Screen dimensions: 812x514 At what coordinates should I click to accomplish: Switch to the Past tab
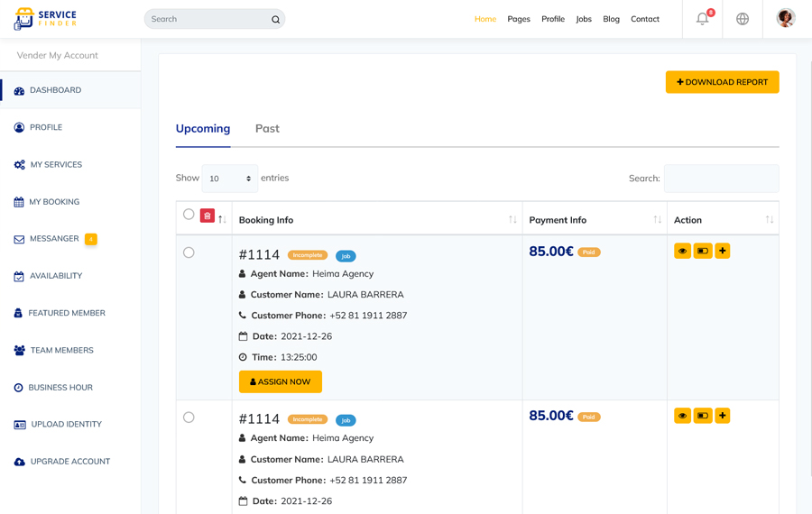[267, 128]
